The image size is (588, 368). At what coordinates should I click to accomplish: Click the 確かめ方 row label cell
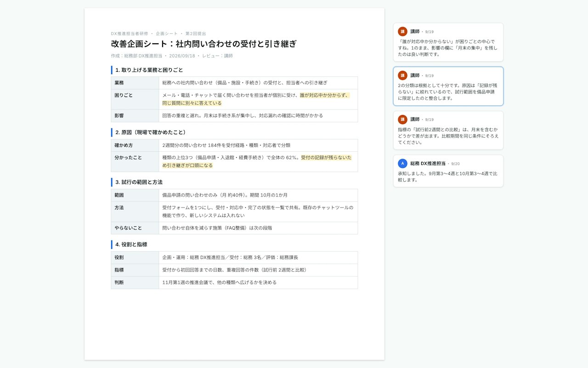[x=135, y=145]
